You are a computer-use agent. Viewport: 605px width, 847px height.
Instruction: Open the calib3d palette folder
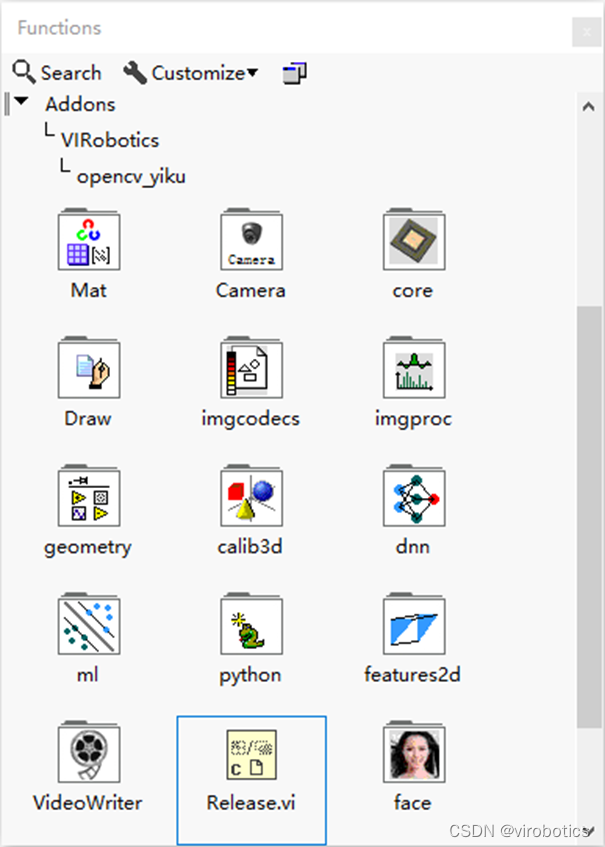[x=251, y=496]
